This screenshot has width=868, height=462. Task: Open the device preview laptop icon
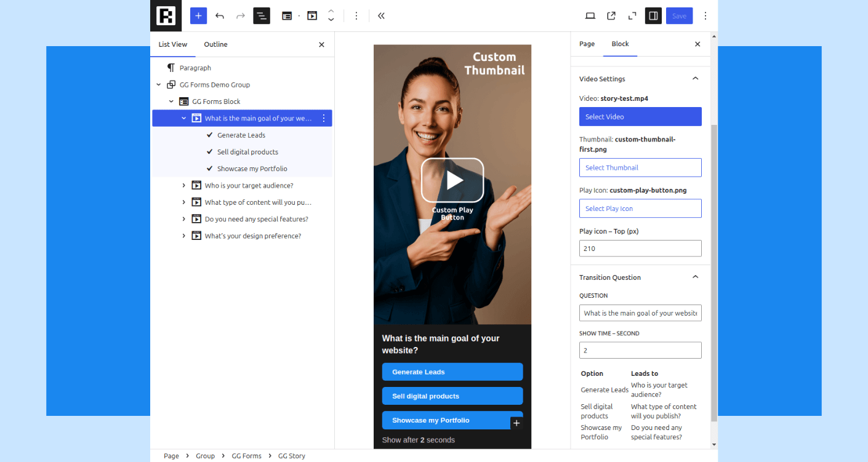coord(590,16)
